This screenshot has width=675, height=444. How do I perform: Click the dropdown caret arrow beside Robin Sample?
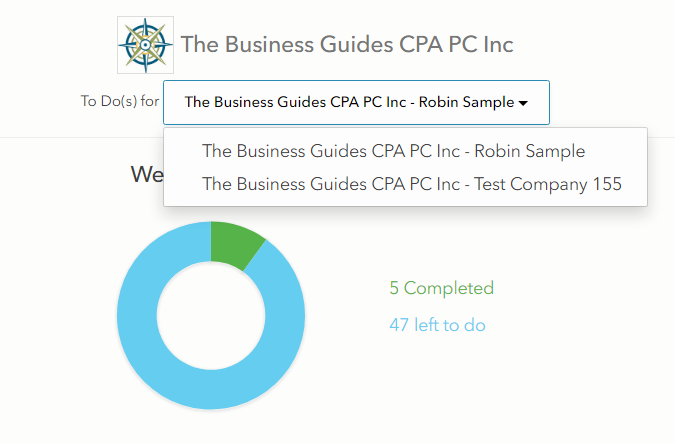coord(523,103)
